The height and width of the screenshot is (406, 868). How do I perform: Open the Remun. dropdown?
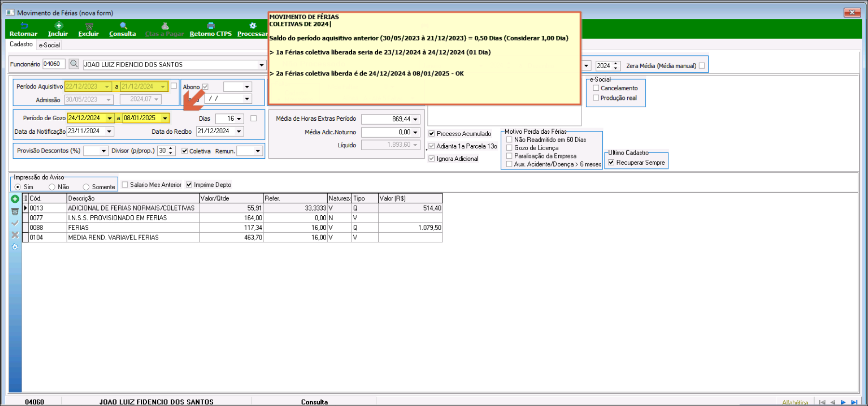coord(258,151)
